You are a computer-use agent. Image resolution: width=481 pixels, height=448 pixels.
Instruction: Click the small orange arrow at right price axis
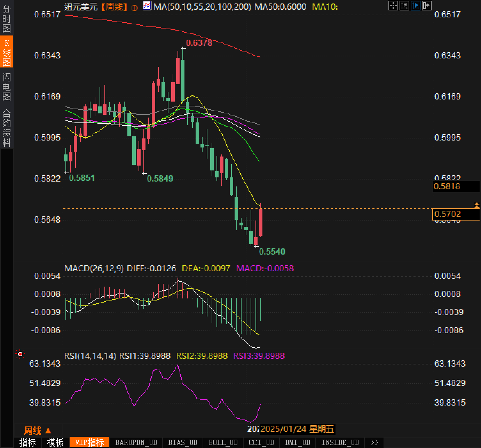click(476, 206)
